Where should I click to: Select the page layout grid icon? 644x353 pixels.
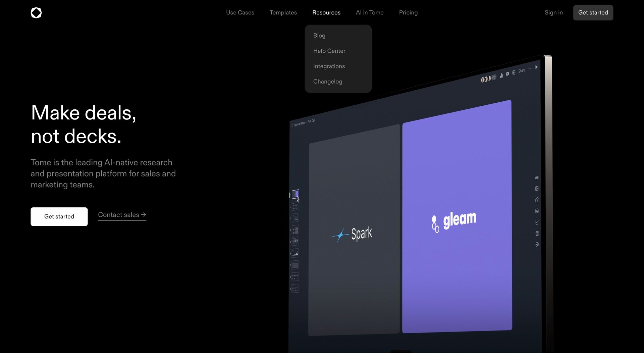(x=537, y=233)
